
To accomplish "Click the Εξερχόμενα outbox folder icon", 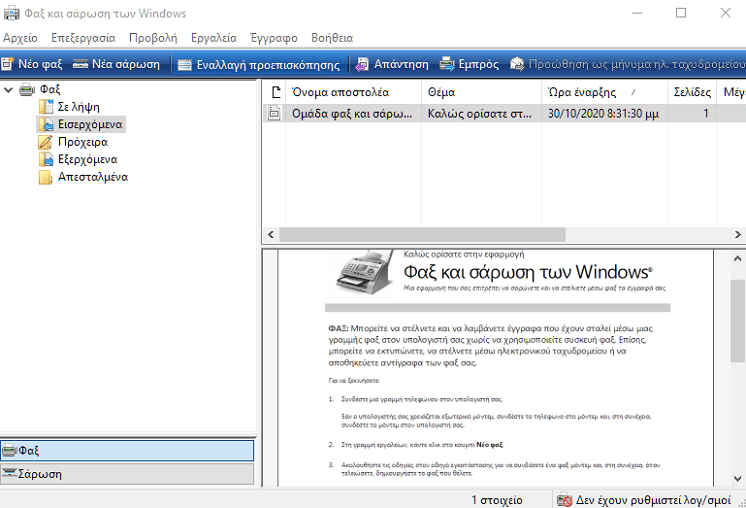I will pos(46,160).
